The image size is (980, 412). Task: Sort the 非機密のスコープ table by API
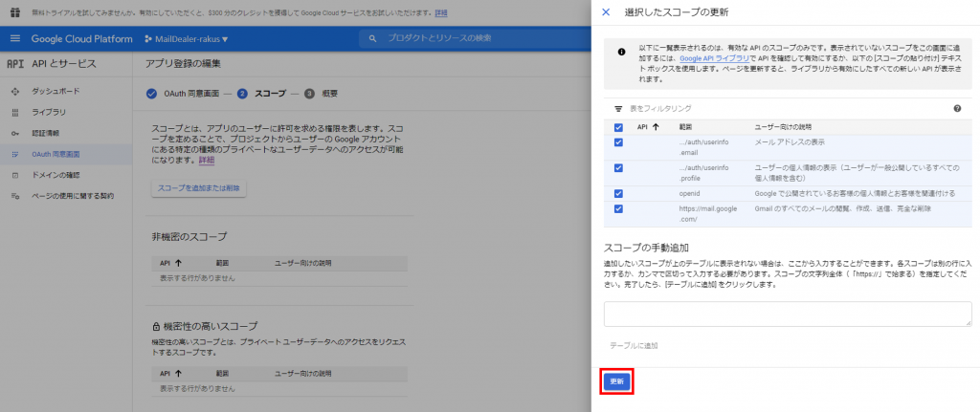(170, 263)
